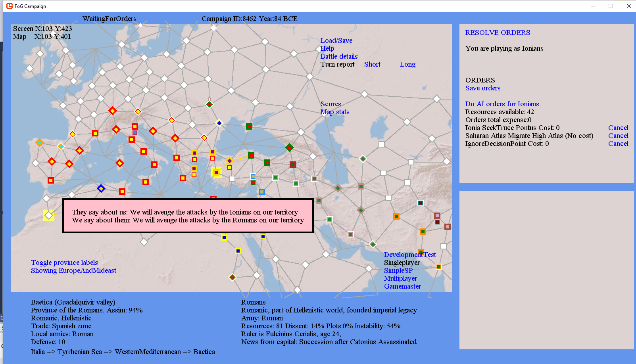Open the Load/Save menu
Image resolution: width=636 pixels, height=364 pixels.
(x=336, y=40)
